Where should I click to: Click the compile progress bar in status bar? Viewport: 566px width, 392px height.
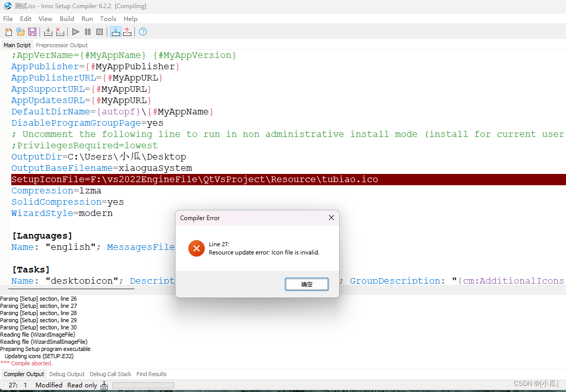click(143, 385)
